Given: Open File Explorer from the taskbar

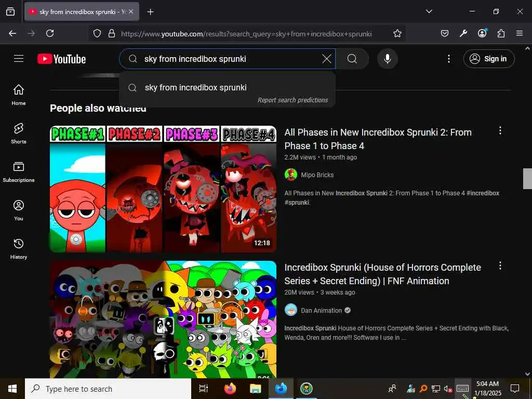Looking at the screenshot, I should pyautogui.click(x=255, y=389).
